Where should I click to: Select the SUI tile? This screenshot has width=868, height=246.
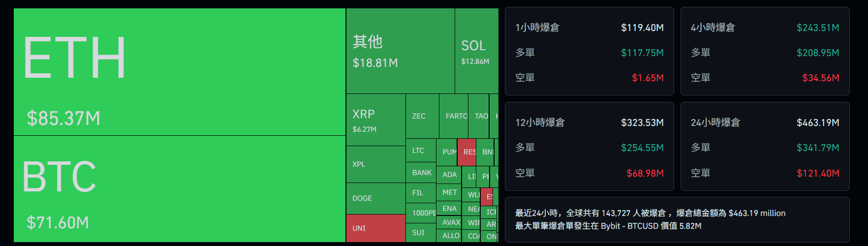[x=421, y=233]
